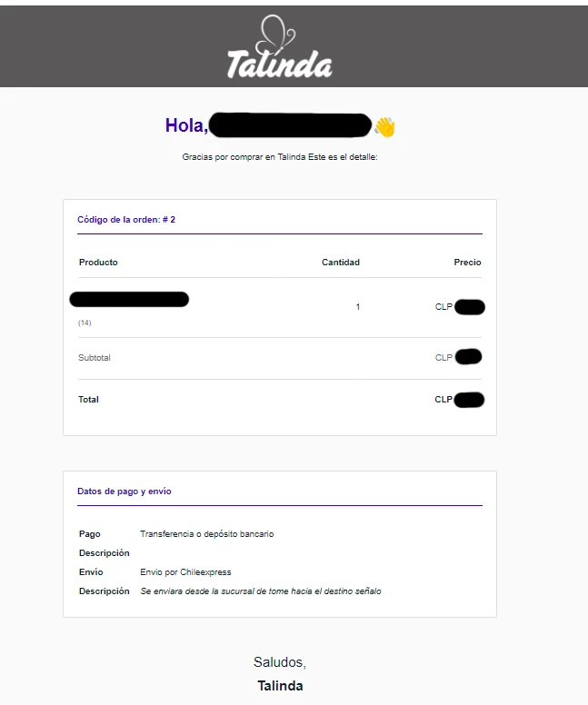Image resolution: width=588 pixels, height=705 pixels.
Task: Click the quantity value 1
Action: point(358,307)
